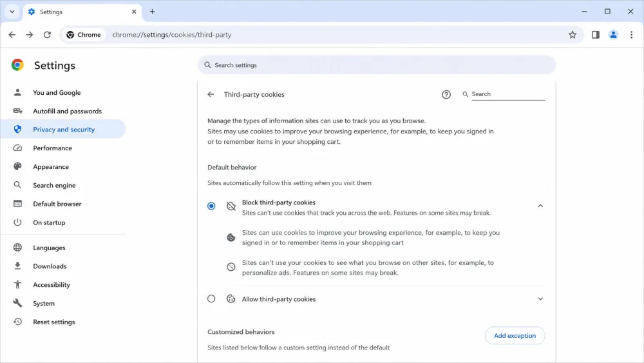The image size is (644, 363).
Task: Open Appearance settings
Action: point(63,166)
